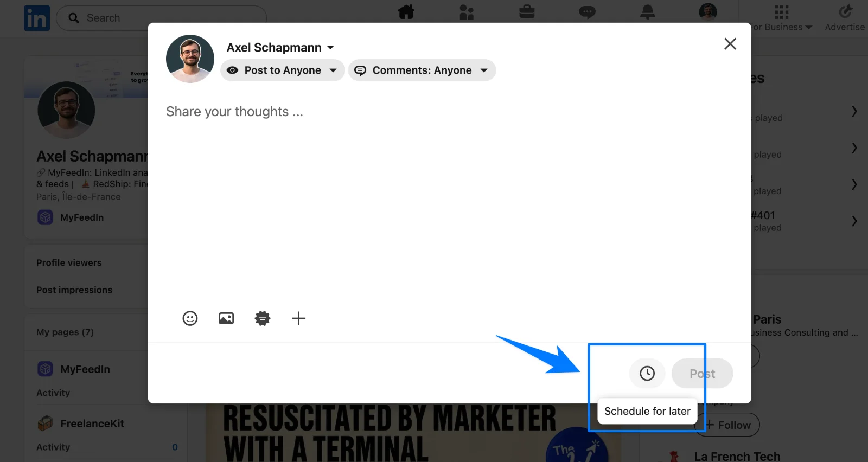Image resolution: width=868 pixels, height=462 pixels.
Task: Open the FreelanceKit box logo icon
Action: tap(45, 424)
